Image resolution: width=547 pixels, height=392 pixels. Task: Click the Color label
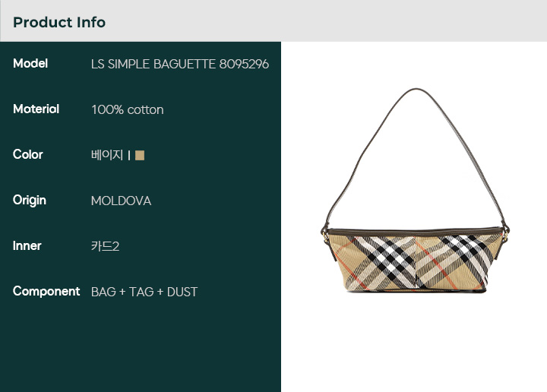click(x=27, y=154)
